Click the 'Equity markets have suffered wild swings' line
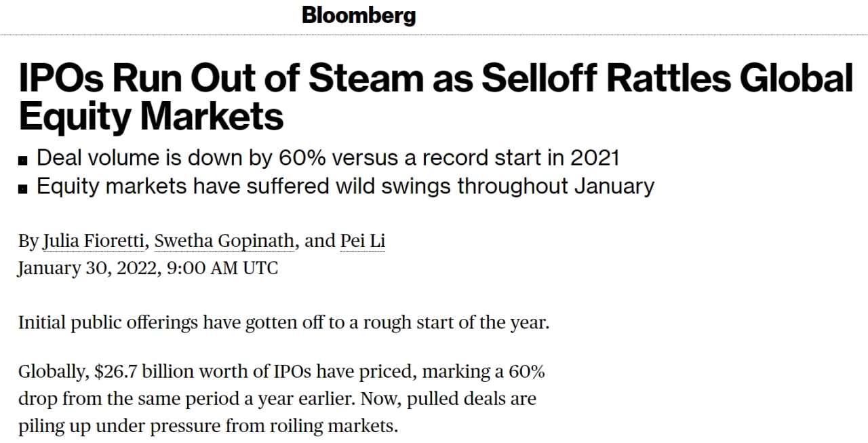Image resolution: width=868 pixels, height=443 pixels. click(345, 186)
